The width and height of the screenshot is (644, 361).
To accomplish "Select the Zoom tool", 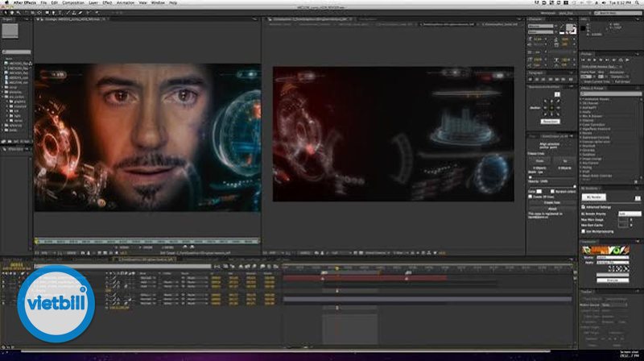I will click(18, 13).
